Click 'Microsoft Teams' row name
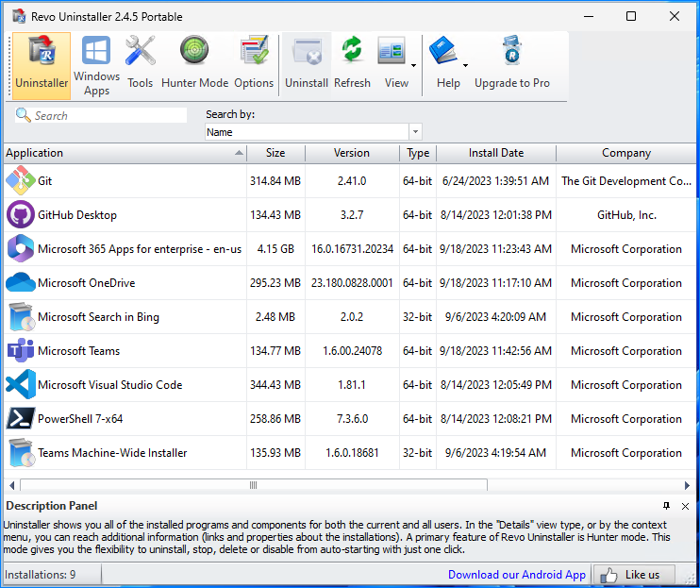Screen dimensions: 700x588 click(x=79, y=350)
